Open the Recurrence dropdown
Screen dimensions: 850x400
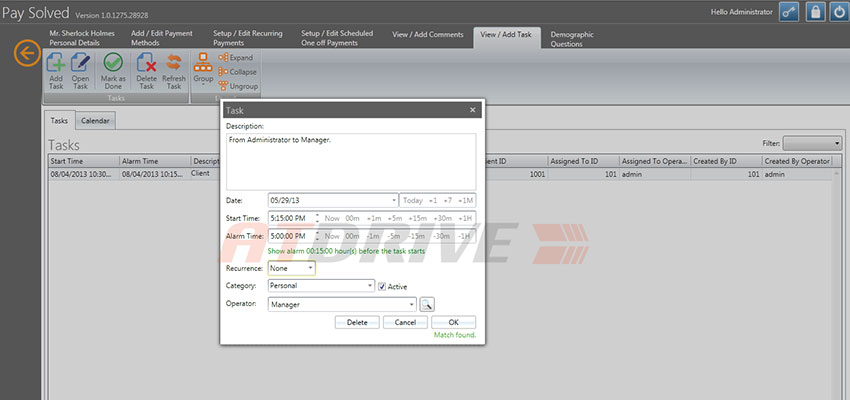coord(310,268)
